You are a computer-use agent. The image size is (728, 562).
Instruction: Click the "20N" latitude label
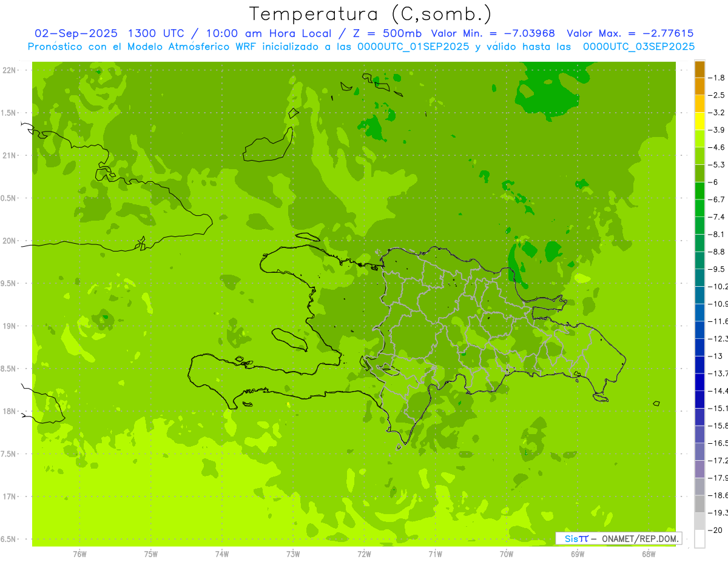8,241
